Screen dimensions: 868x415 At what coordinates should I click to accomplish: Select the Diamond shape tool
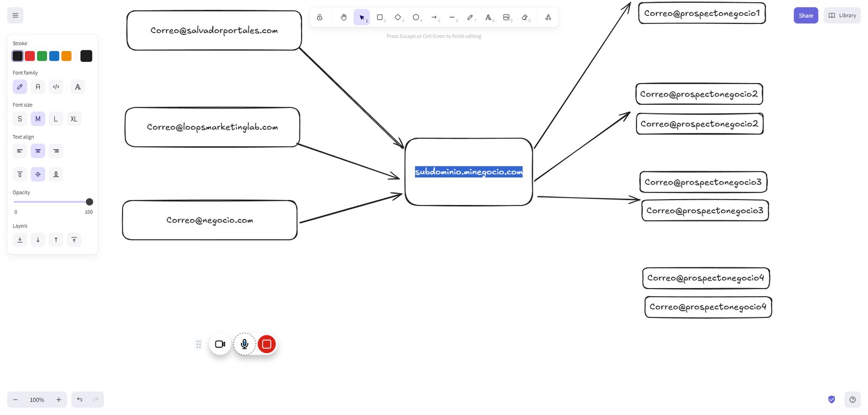tap(398, 17)
